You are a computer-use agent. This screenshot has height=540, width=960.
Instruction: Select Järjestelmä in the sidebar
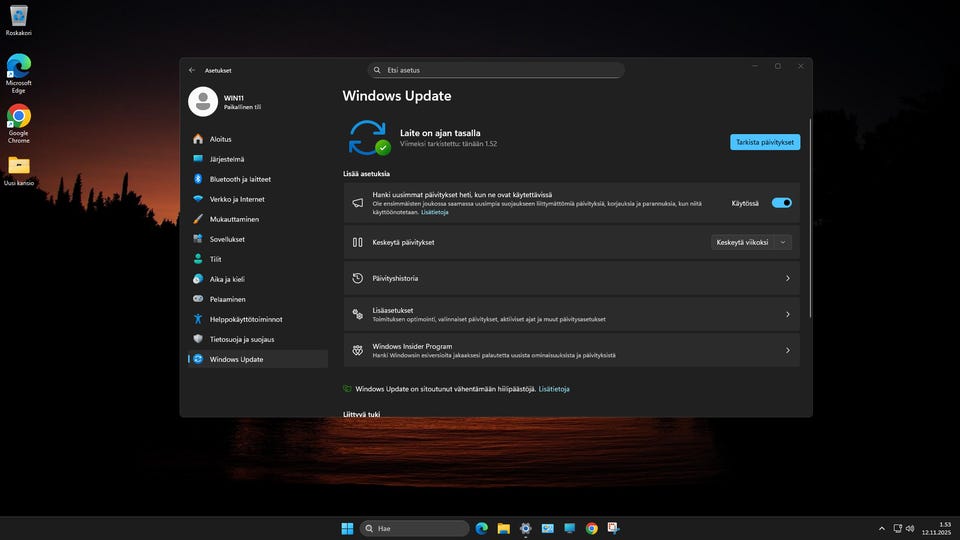pos(226,159)
